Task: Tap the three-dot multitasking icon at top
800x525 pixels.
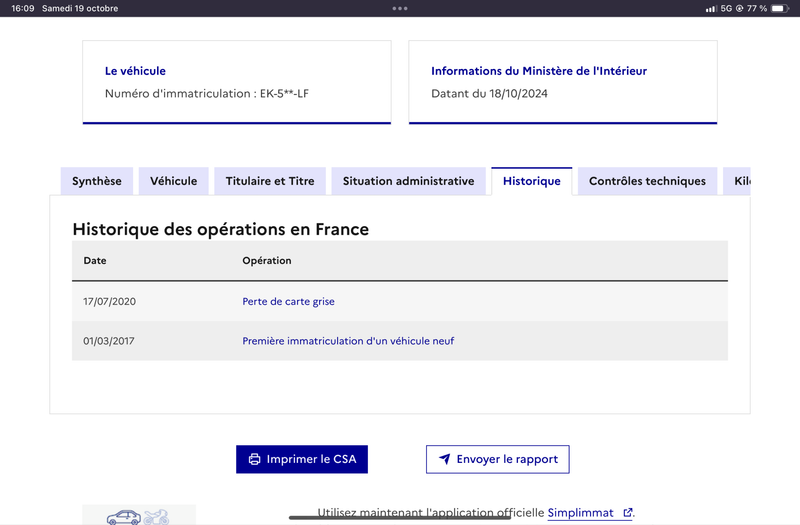Action: pos(400,8)
